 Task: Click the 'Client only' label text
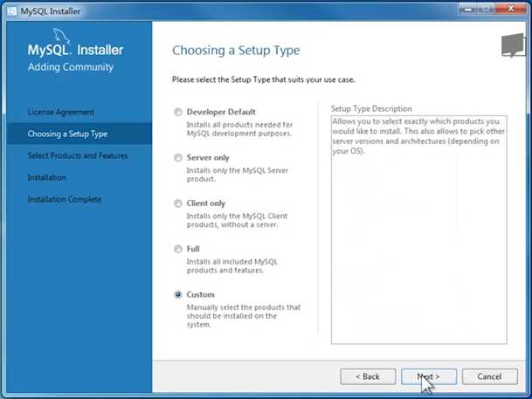click(x=206, y=203)
